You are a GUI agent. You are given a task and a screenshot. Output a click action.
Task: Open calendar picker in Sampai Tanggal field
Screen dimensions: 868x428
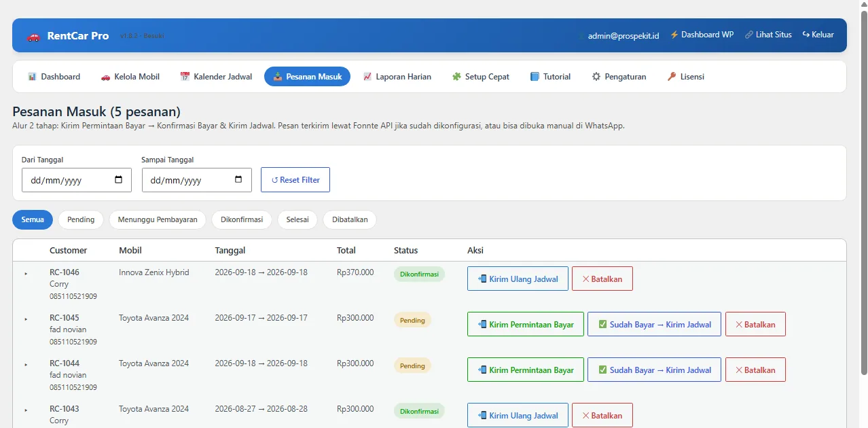coord(238,180)
